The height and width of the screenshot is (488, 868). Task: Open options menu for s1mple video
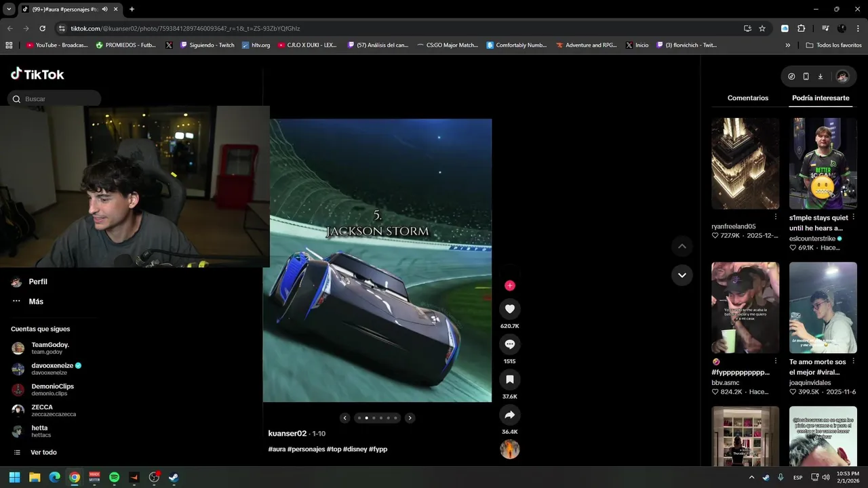point(853,217)
